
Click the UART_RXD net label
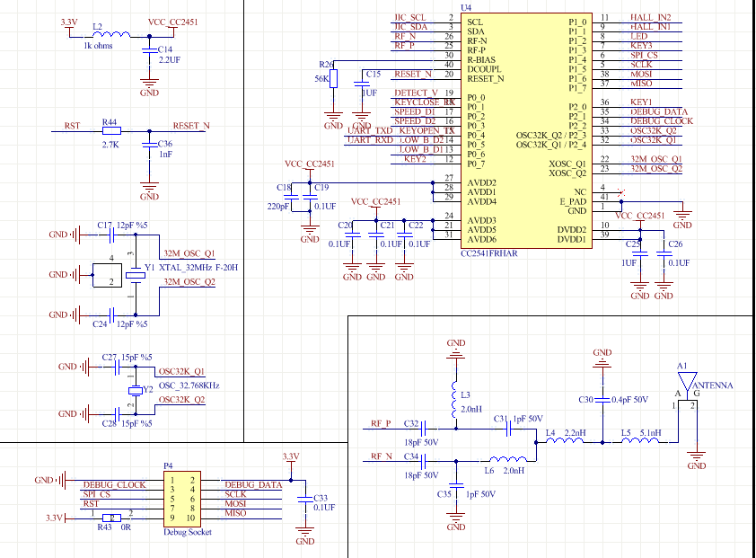click(x=370, y=140)
